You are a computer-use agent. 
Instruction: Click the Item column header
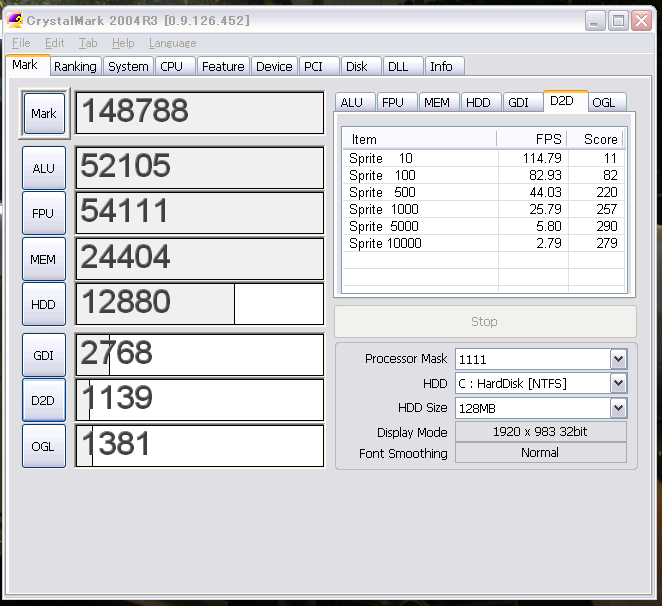419,139
